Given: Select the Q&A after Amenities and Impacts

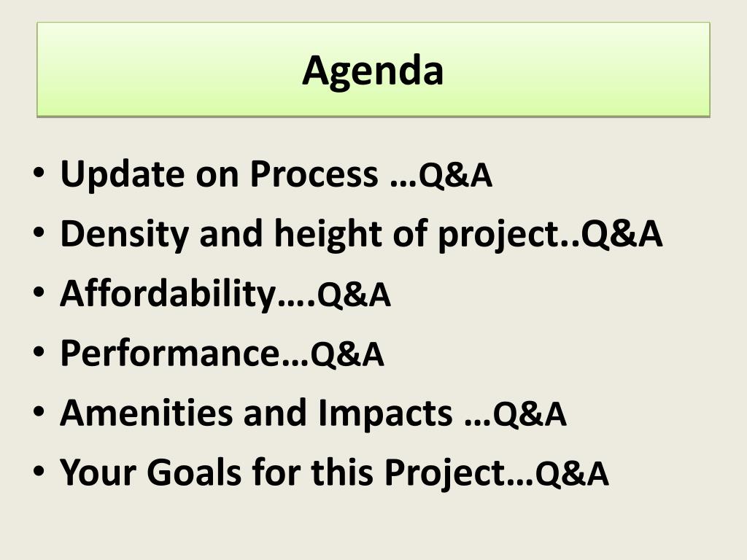Looking at the screenshot, I should coord(530,414).
